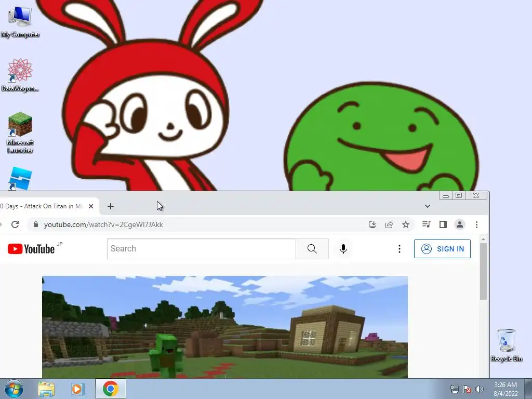Reload the YouTube page
The height and width of the screenshot is (399, 532).
(15, 224)
